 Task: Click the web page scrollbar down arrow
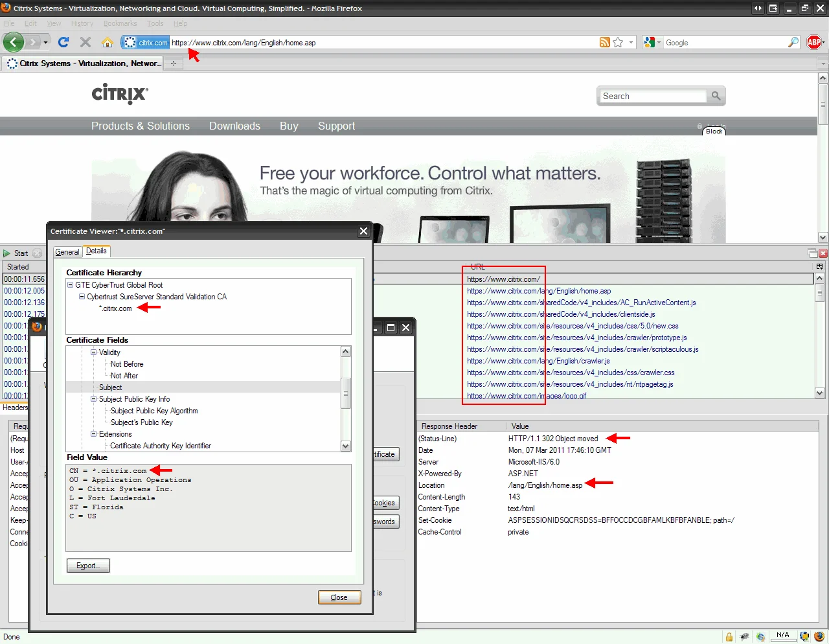click(823, 237)
